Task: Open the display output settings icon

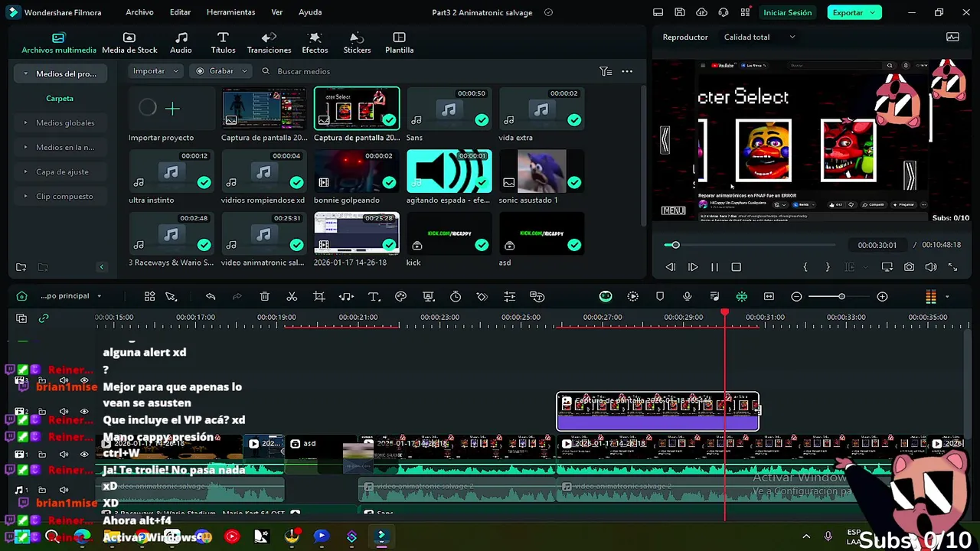Action: (887, 267)
